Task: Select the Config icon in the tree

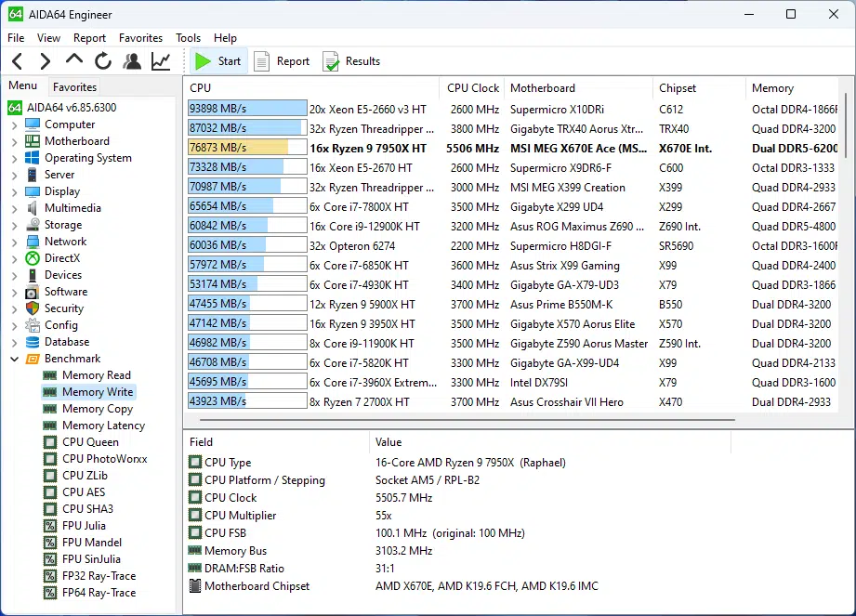Action: (x=33, y=325)
